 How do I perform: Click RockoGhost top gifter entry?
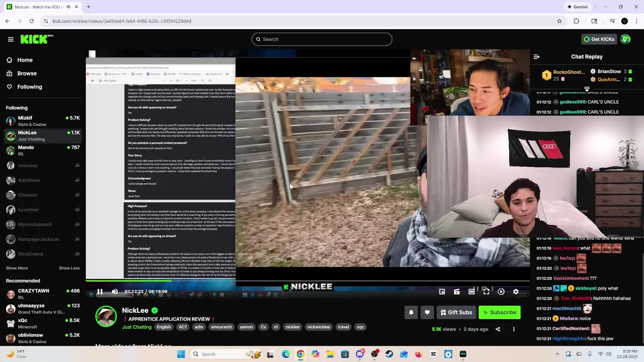point(563,75)
